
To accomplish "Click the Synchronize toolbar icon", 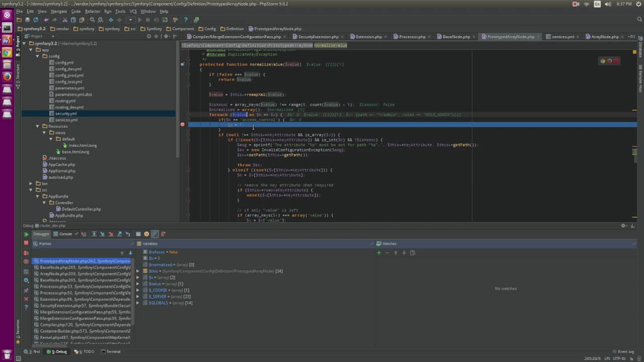I will point(36,20).
